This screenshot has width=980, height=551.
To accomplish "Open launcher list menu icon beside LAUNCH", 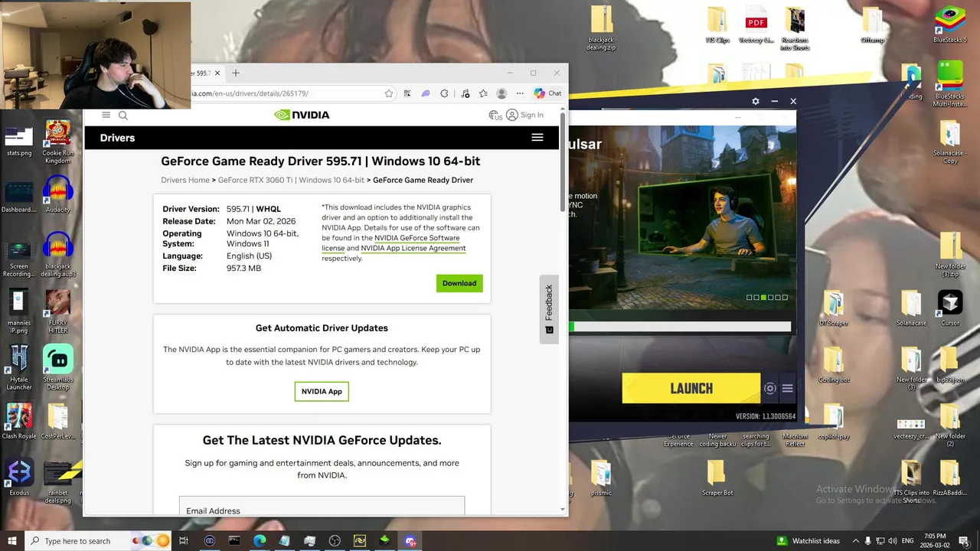I will pos(787,389).
